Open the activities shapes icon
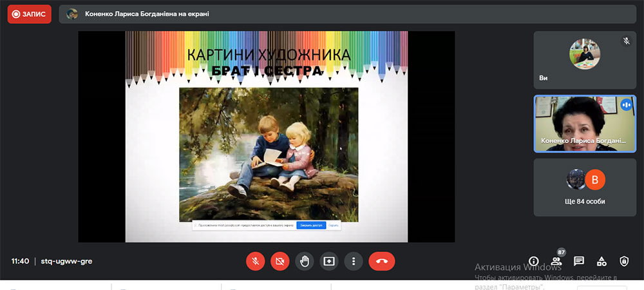Image resolution: width=644 pixels, height=290 pixels. click(601, 261)
